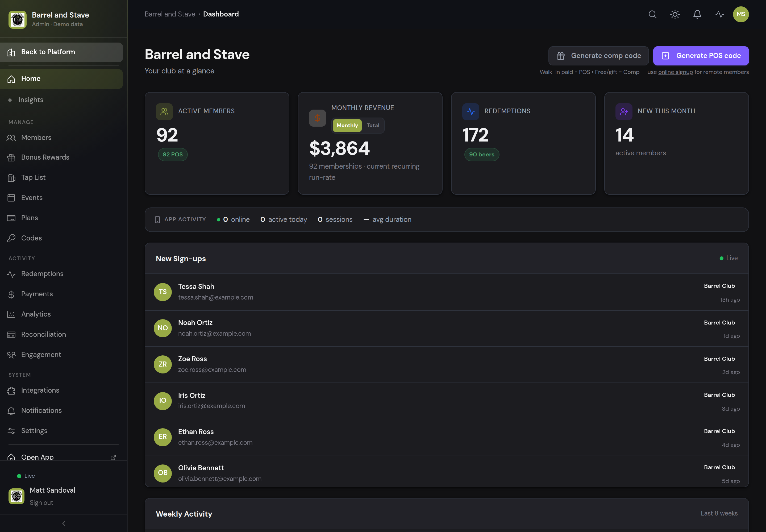Open the search icon in header
The width and height of the screenshot is (766, 532).
(x=652, y=14)
